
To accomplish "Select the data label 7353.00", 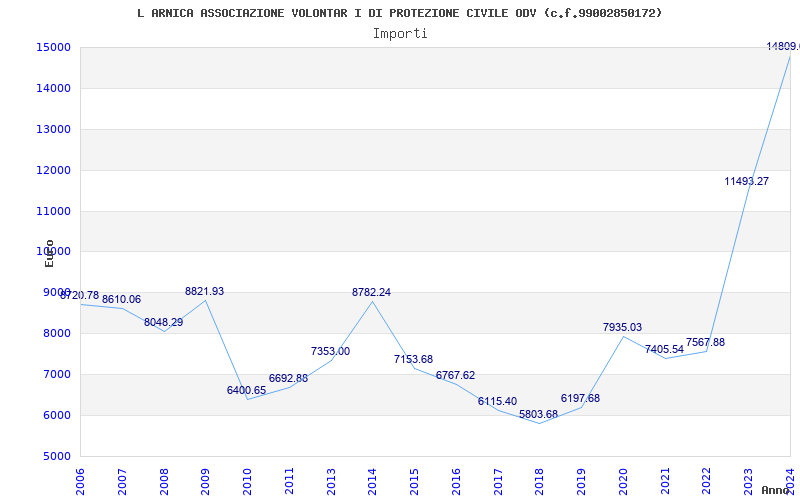I will [x=331, y=352].
